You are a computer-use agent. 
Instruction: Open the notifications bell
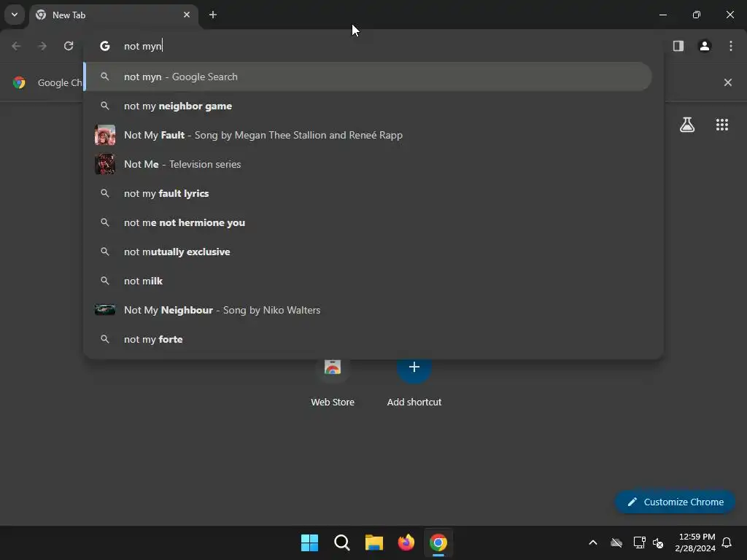pyautogui.click(x=727, y=542)
